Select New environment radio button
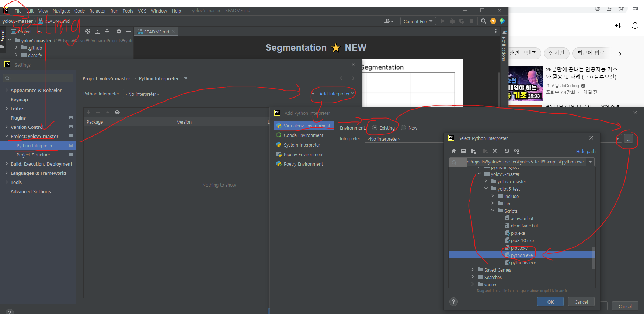This screenshot has width=644, height=314. 404,128
